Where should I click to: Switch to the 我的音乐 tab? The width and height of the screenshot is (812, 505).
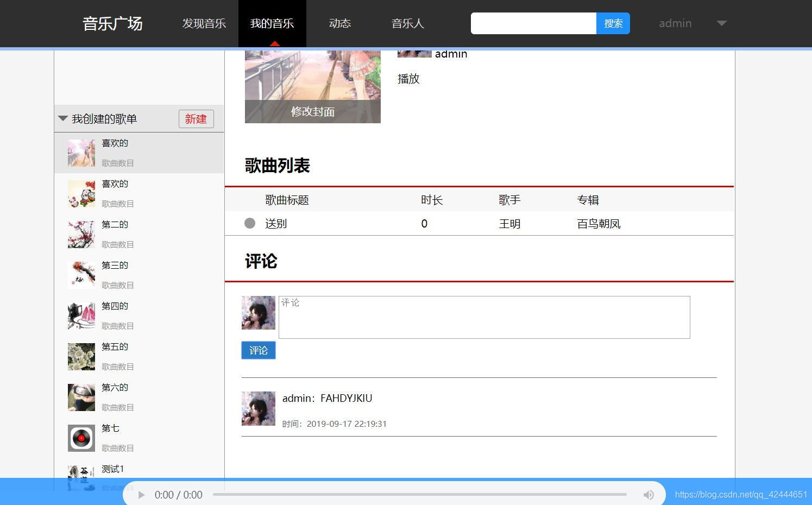point(272,23)
